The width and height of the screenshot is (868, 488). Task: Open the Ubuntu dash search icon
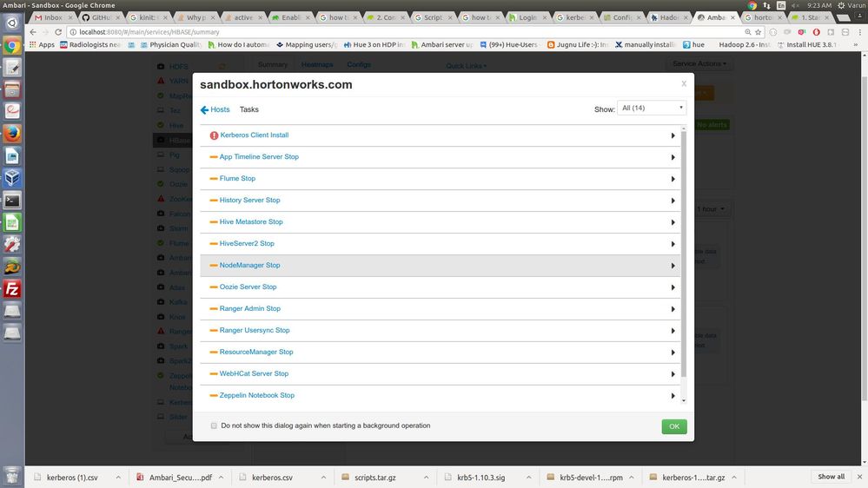pyautogui.click(x=12, y=23)
